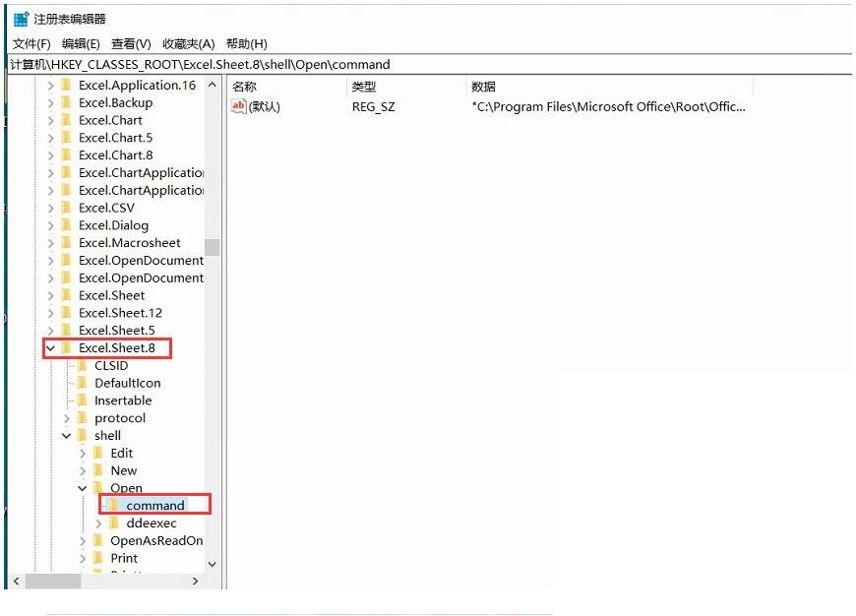This screenshot has width=856, height=616.
Task: Collapse the Open key
Action: click(x=83, y=488)
